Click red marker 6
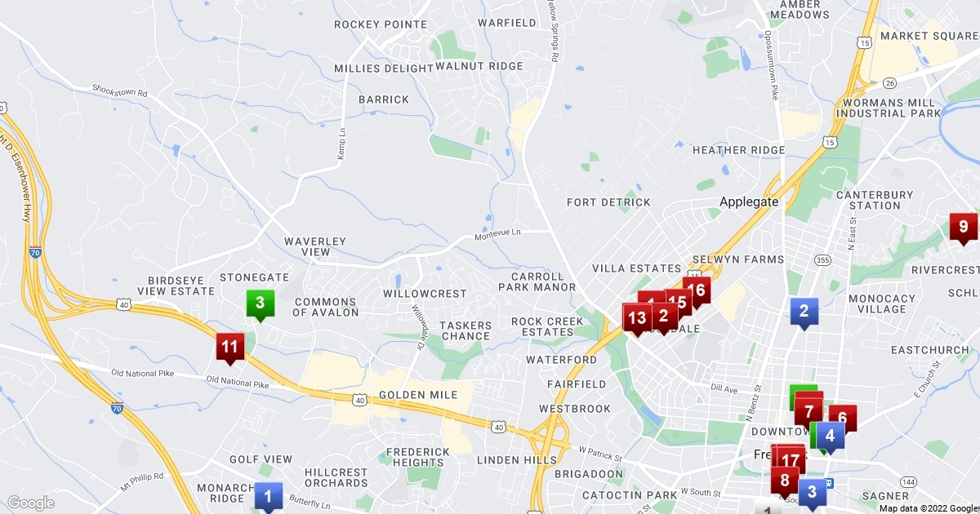The height and width of the screenshot is (514, 980). [843, 417]
